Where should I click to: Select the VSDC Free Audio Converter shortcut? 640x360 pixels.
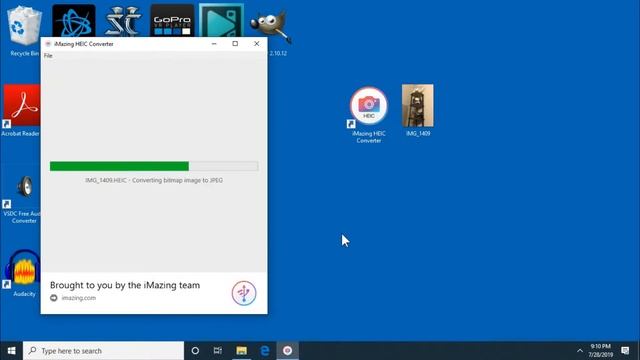(21, 199)
